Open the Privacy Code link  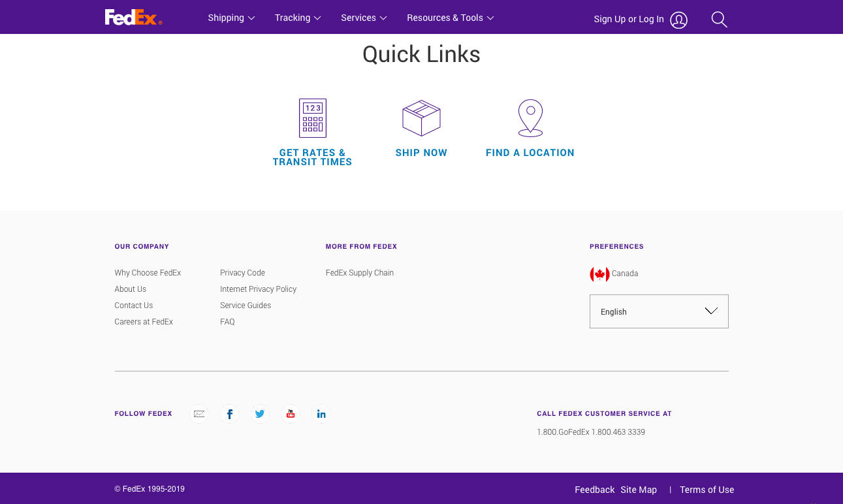coord(242,273)
